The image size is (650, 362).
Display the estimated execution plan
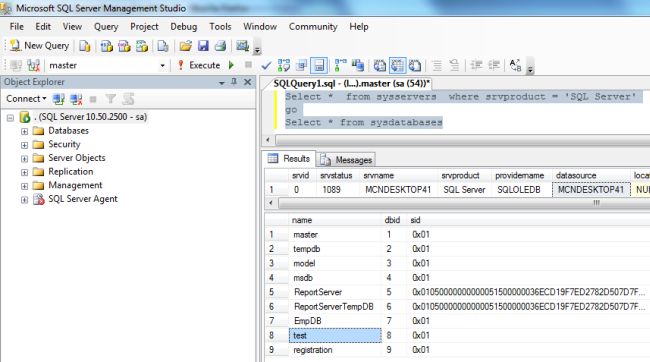284,65
